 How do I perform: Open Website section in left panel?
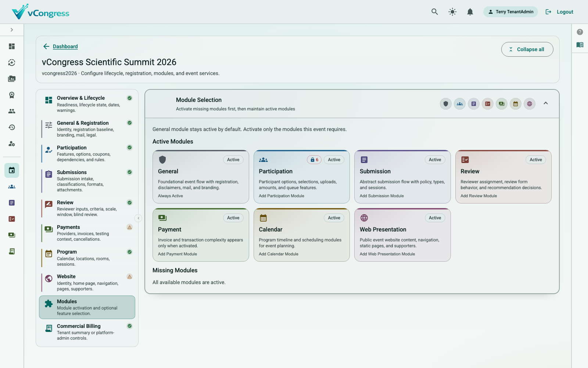click(x=87, y=282)
